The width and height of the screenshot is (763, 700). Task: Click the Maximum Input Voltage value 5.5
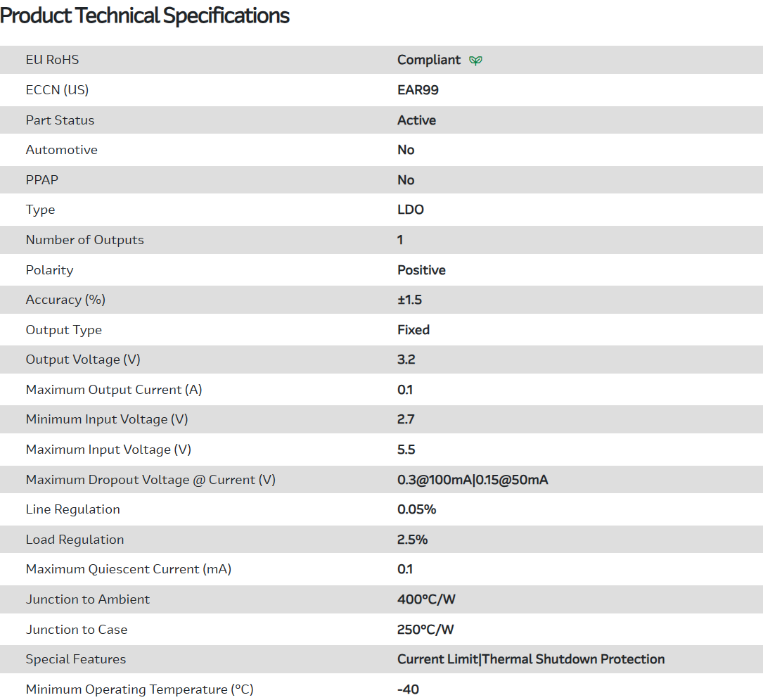pyautogui.click(x=406, y=450)
